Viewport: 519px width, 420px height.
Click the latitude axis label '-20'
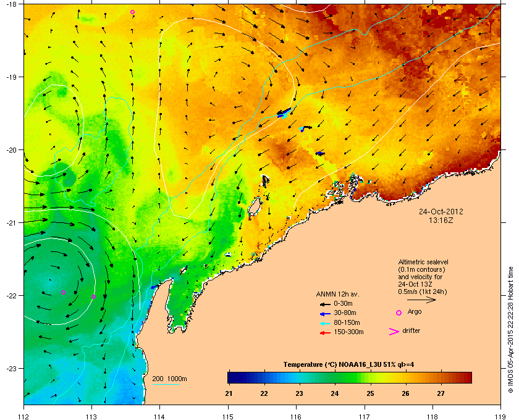(11, 150)
